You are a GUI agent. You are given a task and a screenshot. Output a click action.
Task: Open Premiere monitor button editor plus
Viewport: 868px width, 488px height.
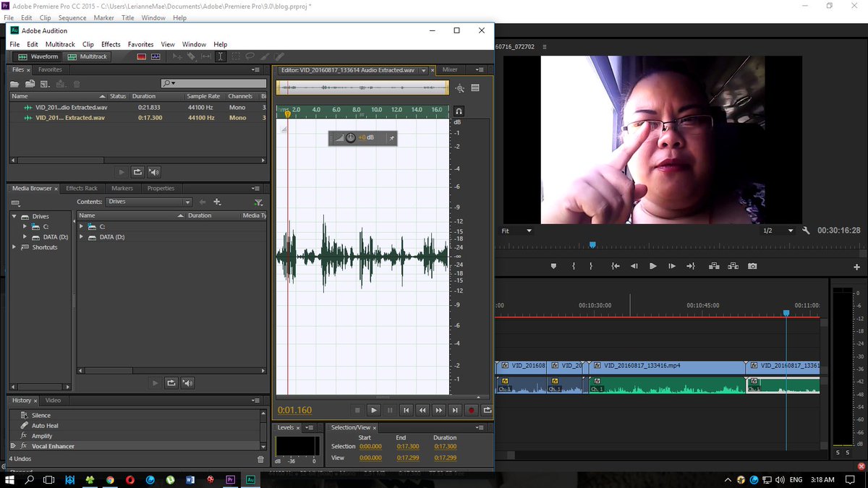point(857,267)
